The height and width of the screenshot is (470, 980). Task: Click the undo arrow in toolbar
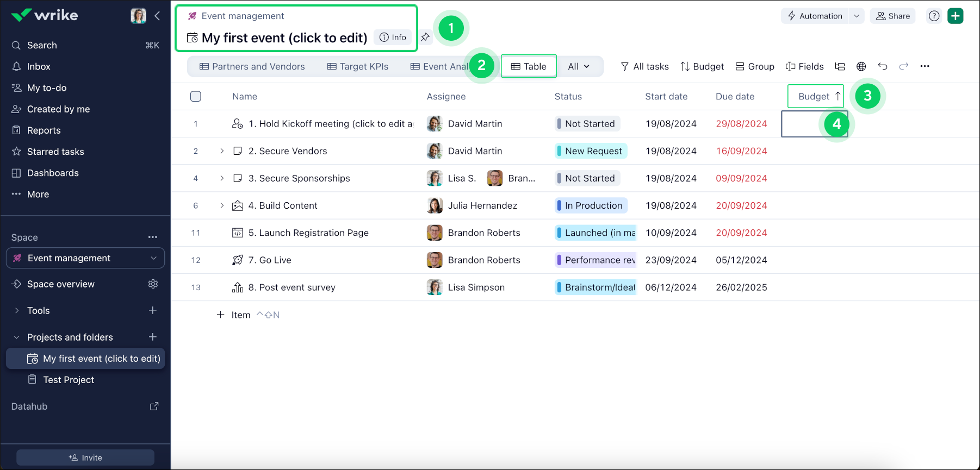pos(882,66)
